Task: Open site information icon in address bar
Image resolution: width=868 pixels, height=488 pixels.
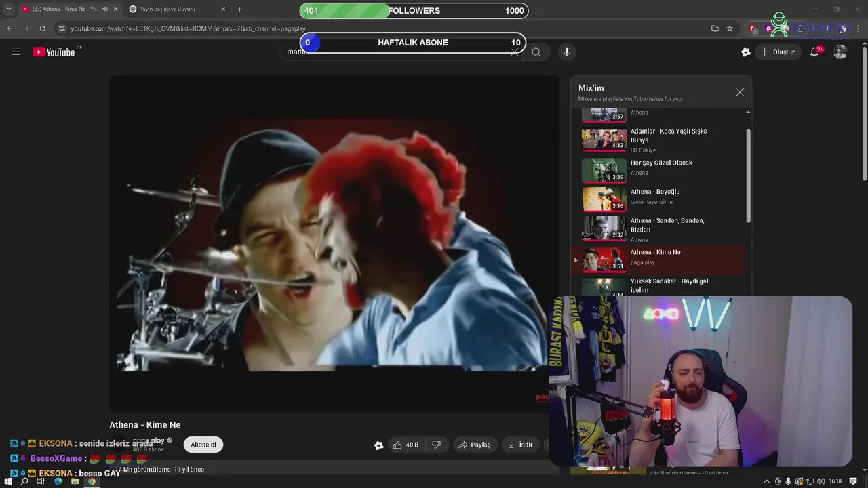Action: pyautogui.click(x=62, y=28)
